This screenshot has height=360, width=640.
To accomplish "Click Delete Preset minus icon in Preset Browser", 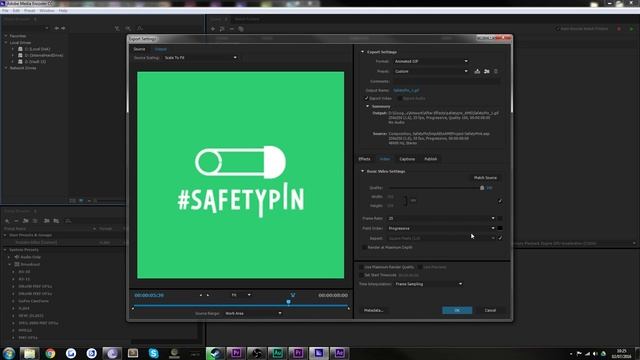I will (x=16, y=221).
